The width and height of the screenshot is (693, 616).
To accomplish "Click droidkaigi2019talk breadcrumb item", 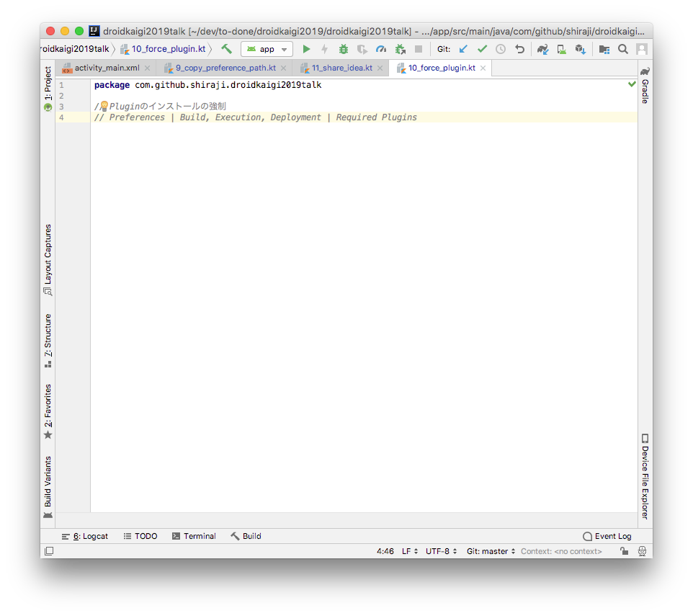I will [75, 49].
